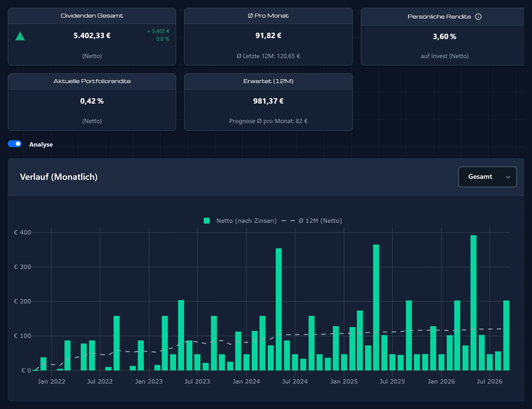Click the info icon beside Persönliche Rendite
Screen dimensions: 532x409
pyautogui.click(x=478, y=17)
